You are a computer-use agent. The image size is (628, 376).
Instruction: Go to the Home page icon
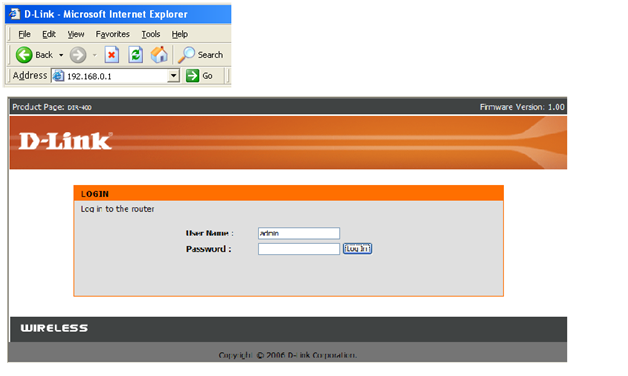(x=159, y=54)
